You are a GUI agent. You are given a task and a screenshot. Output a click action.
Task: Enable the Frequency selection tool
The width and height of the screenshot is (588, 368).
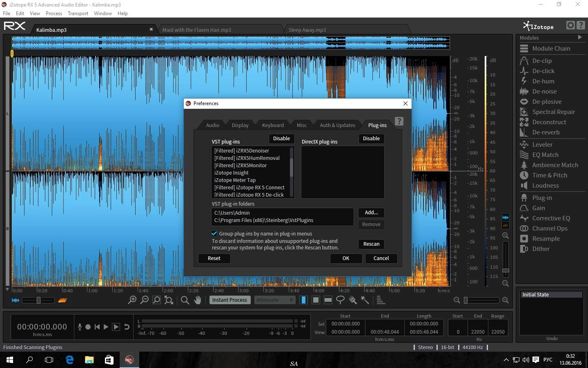click(x=328, y=300)
